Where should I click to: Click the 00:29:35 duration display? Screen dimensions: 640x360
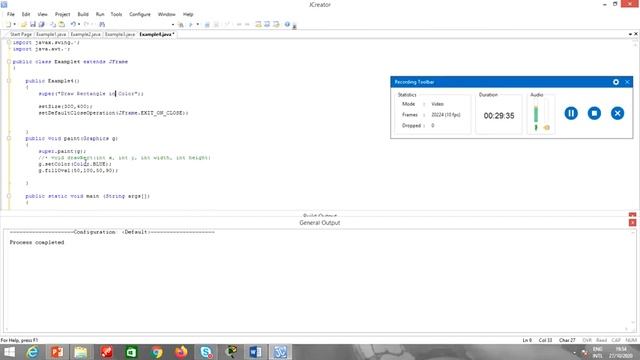[499, 116]
